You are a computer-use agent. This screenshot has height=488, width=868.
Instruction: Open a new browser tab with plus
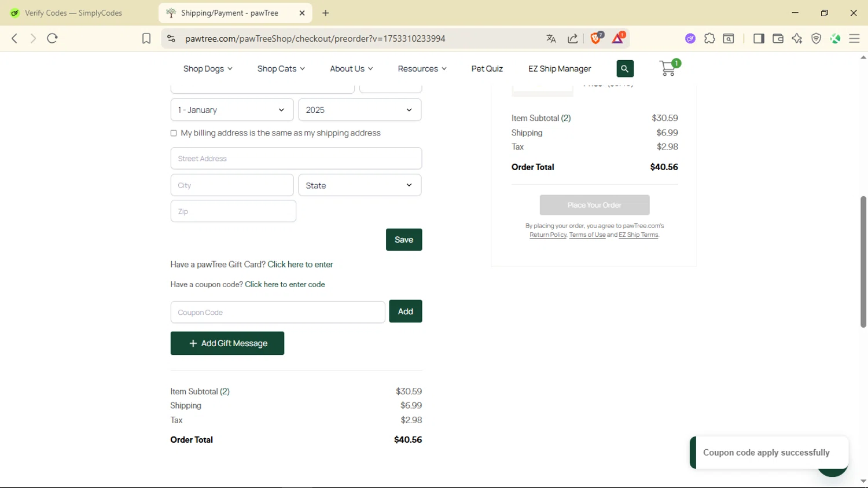[326, 13]
